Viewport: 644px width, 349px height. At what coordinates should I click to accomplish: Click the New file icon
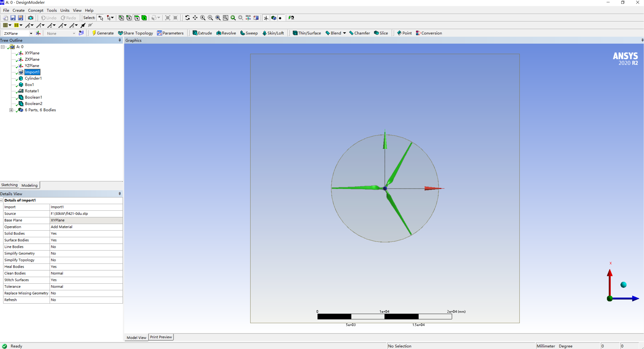[5, 18]
